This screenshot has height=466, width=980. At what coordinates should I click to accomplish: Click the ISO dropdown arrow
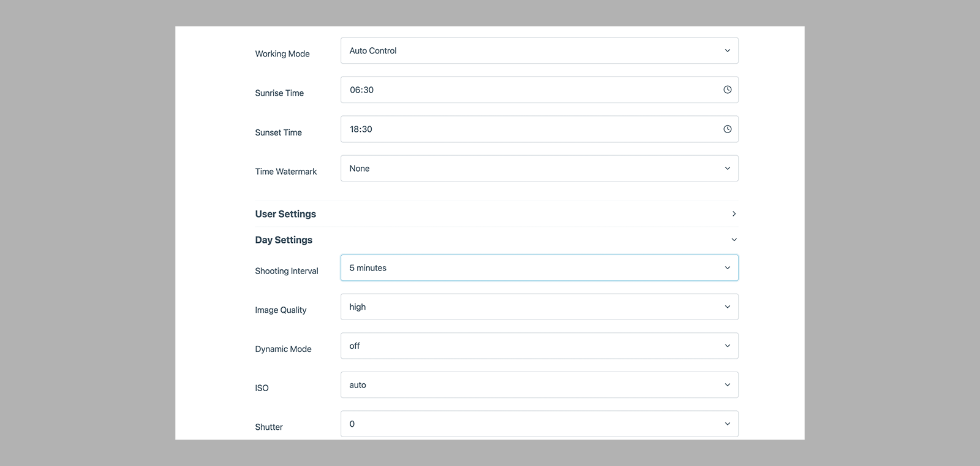pos(727,385)
